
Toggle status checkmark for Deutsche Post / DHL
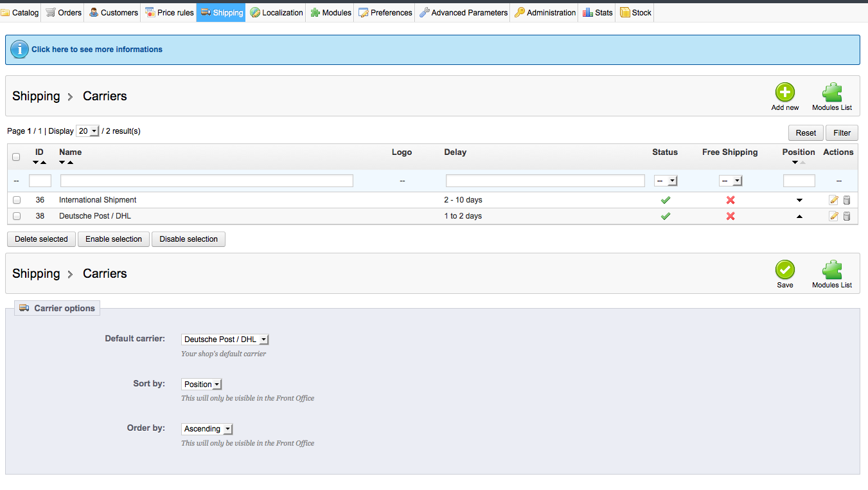coord(666,216)
